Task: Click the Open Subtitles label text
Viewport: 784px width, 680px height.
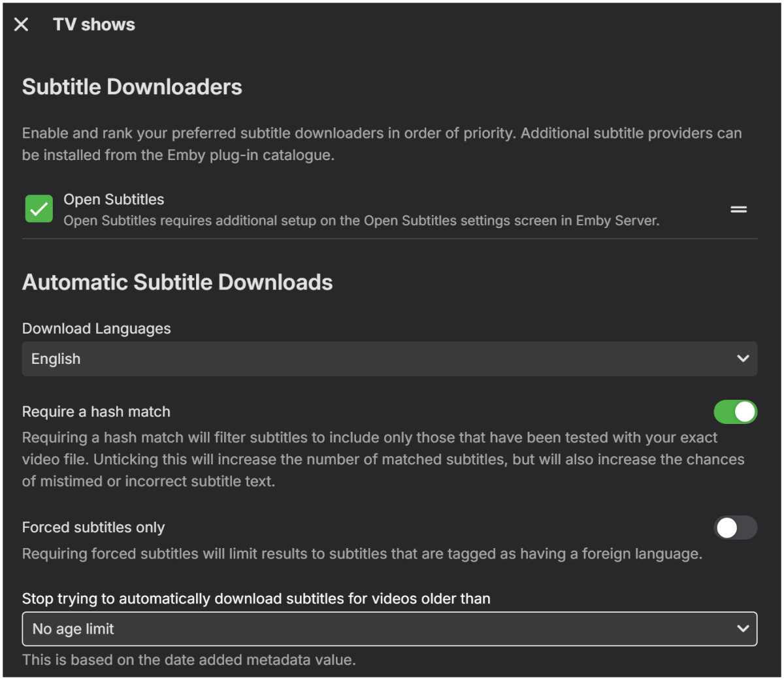Action: click(114, 199)
